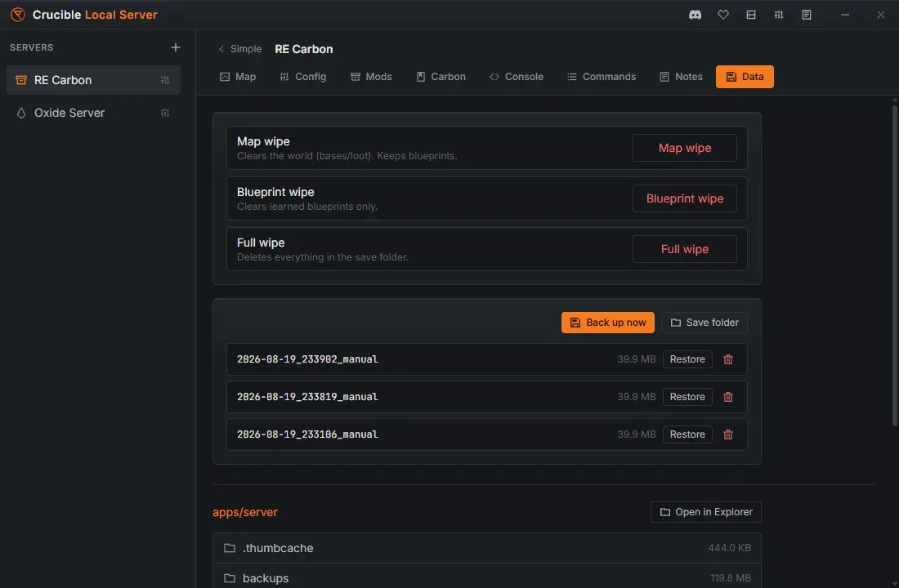The width and height of the screenshot is (899, 588).
Task: Open the .thumbcache folder row
Action: tap(487, 548)
